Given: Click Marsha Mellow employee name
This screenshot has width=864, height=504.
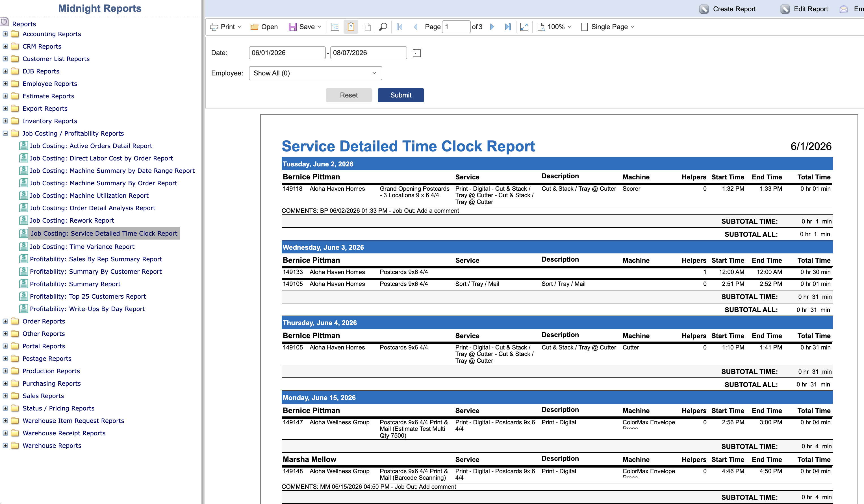Looking at the screenshot, I should click(309, 459).
